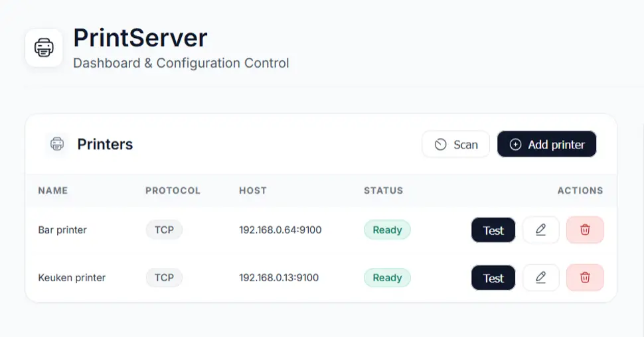Viewport: 644px width, 337px height.
Task: Select the Bar printer name
Action: (62, 230)
